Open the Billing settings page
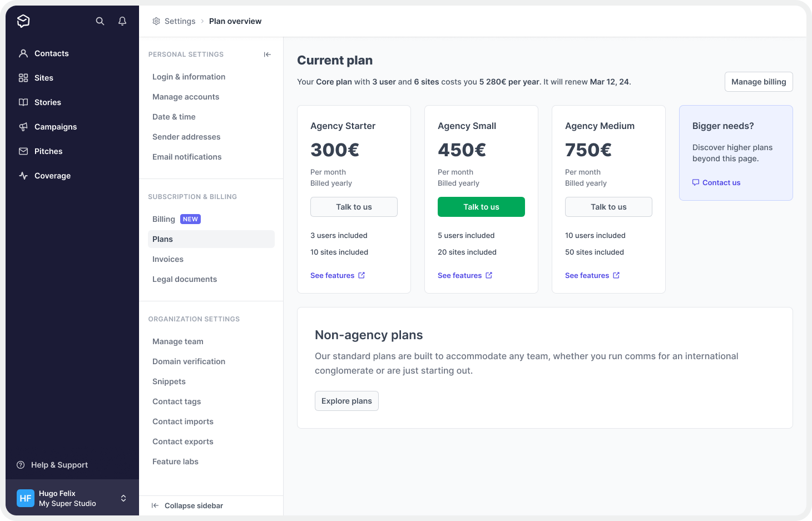The width and height of the screenshot is (812, 521). [x=164, y=219]
